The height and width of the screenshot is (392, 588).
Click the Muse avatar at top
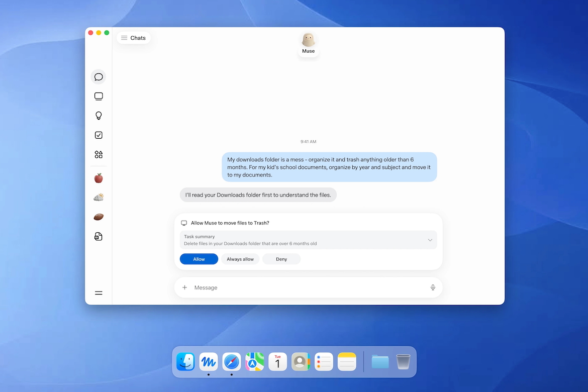[x=308, y=40]
